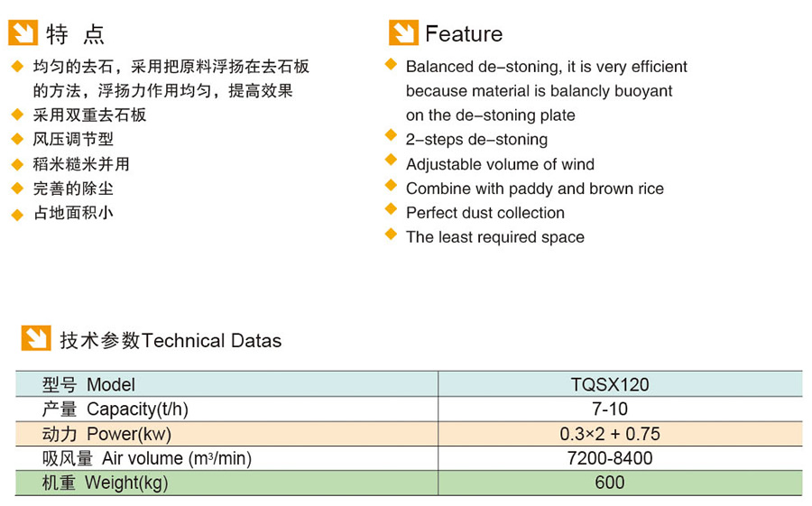This screenshot has width=812, height=506.
Task: Click the orange arrow icon beside 特点
Action: [23, 32]
